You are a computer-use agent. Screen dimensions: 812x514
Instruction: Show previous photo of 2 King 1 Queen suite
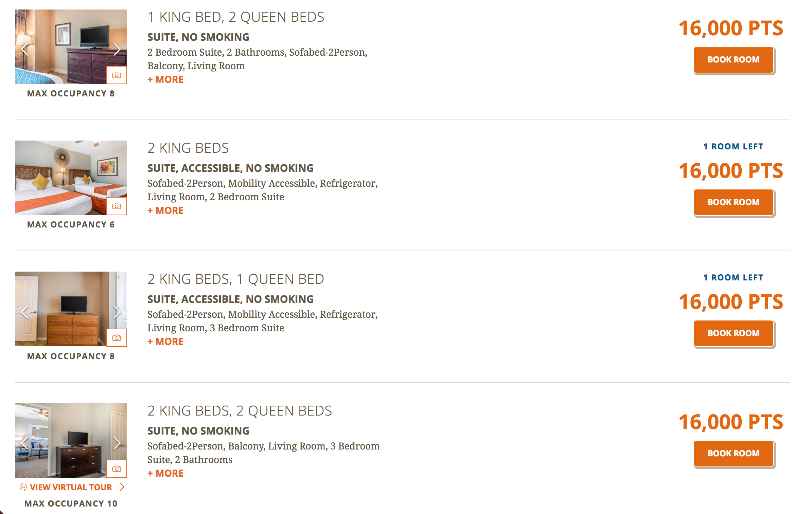pyautogui.click(x=24, y=312)
